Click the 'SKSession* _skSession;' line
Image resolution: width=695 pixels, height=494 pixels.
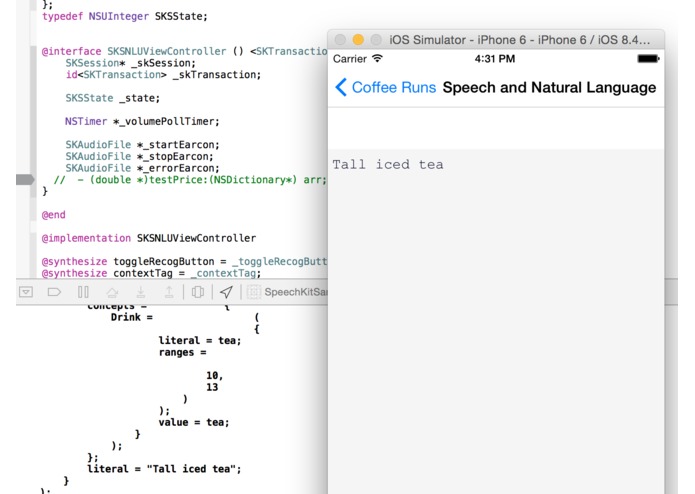click(130, 63)
